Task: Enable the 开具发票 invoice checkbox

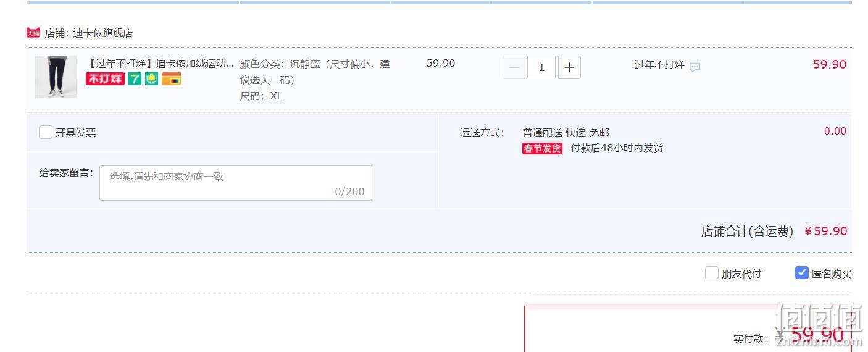Action: 46,132
